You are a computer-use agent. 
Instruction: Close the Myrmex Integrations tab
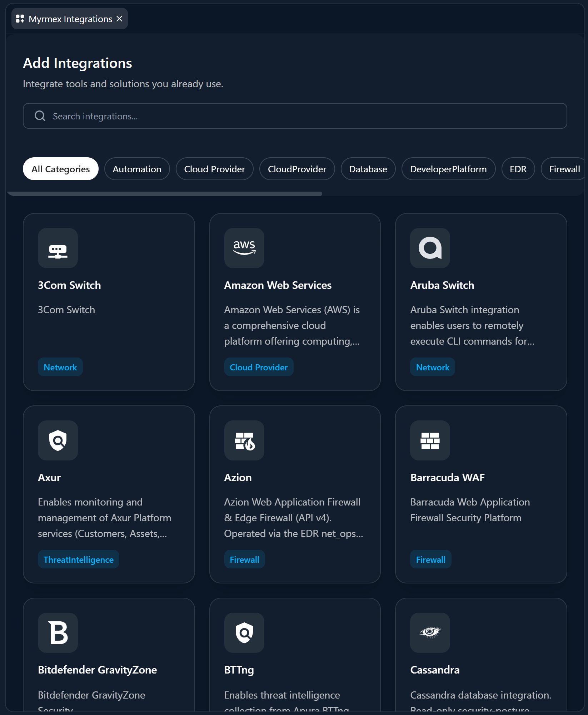(x=120, y=19)
